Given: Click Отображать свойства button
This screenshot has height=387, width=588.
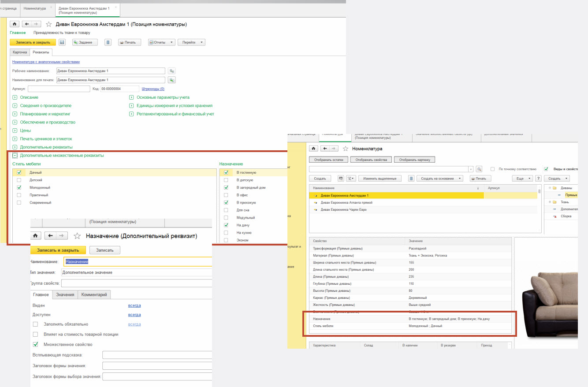Looking at the screenshot, I should 371,160.
